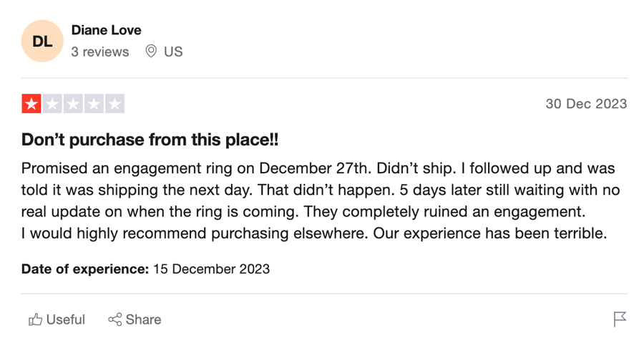Share this review
Screen dimensions: 644x341
click(x=135, y=320)
